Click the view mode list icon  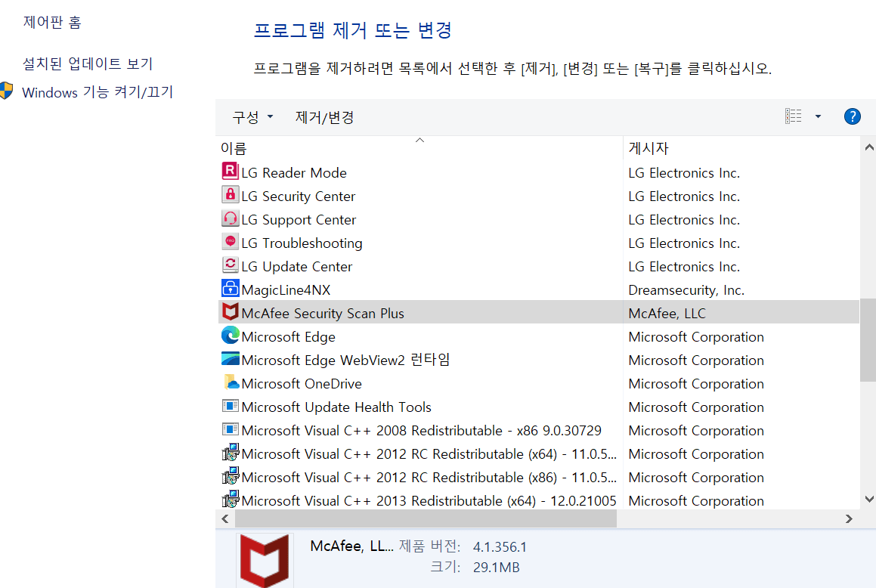pos(794,116)
